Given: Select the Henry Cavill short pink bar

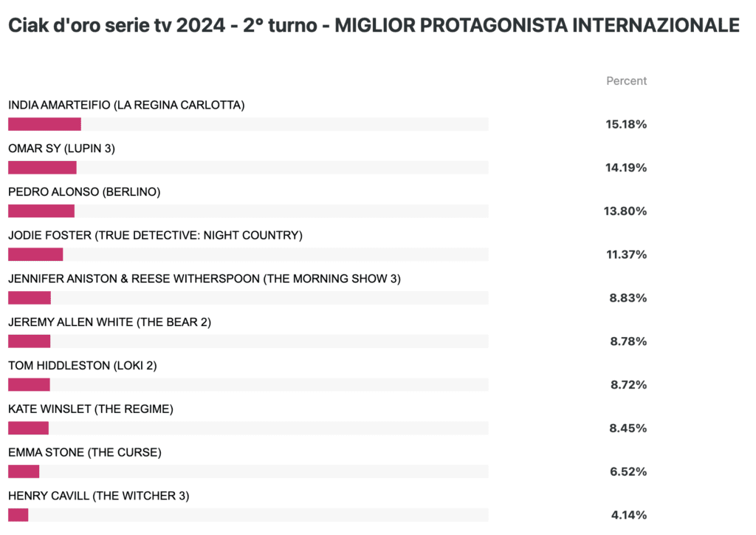Looking at the screenshot, I should click(18, 515).
